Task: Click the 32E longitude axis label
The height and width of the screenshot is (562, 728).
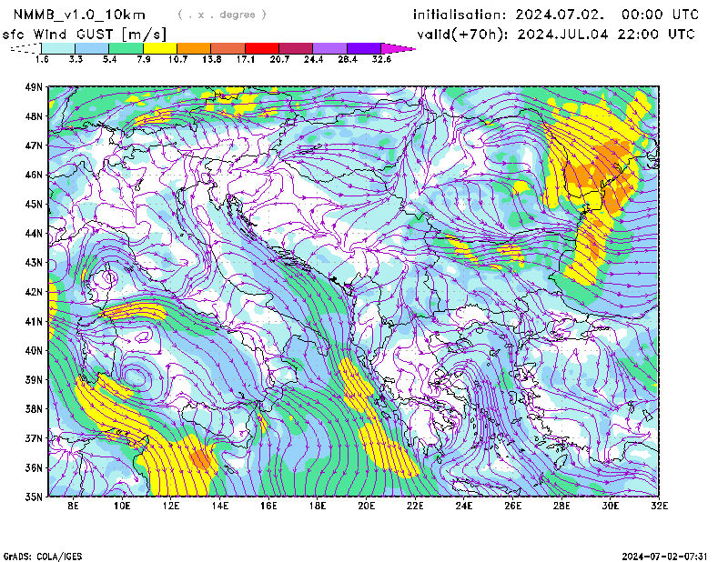Action: click(657, 505)
